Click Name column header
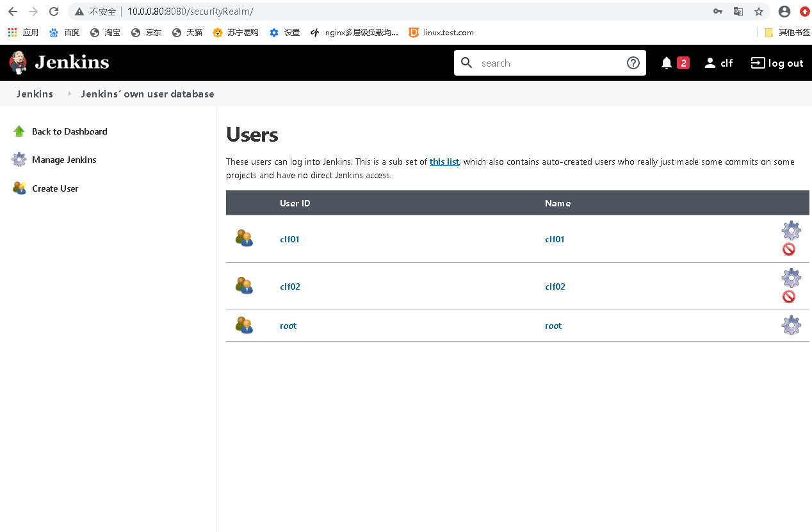 [558, 203]
